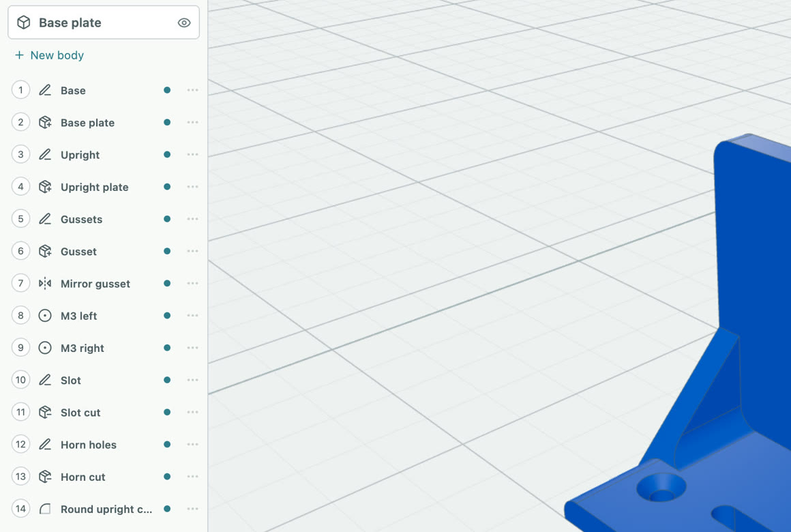Click the M3 right hole icon
Viewport: 791px width, 532px height.
click(x=45, y=348)
